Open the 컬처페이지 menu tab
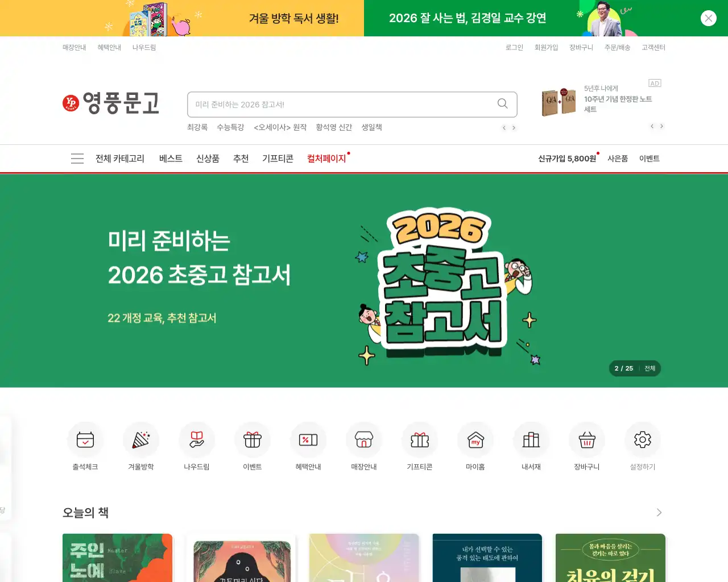Viewport: 728px width, 582px height. [x=326, y=159]
